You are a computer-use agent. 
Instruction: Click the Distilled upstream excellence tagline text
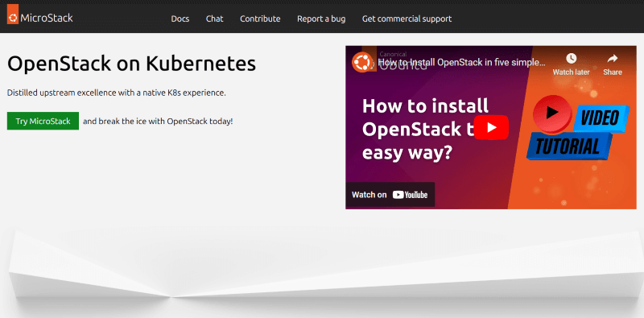tap(116, 93)
